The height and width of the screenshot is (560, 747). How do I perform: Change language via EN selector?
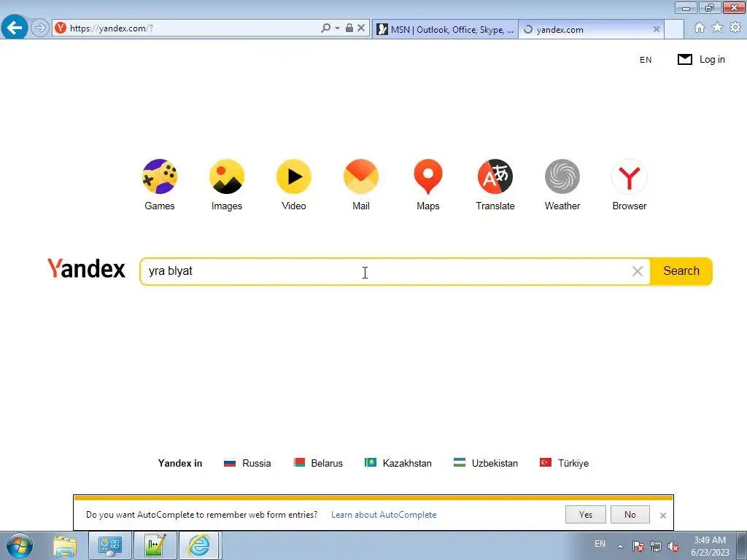point(646,60)
